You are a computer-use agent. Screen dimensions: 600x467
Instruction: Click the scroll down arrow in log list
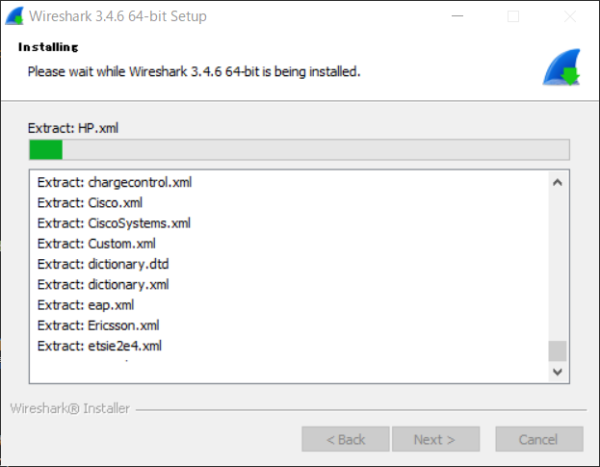tap(558, 371)
